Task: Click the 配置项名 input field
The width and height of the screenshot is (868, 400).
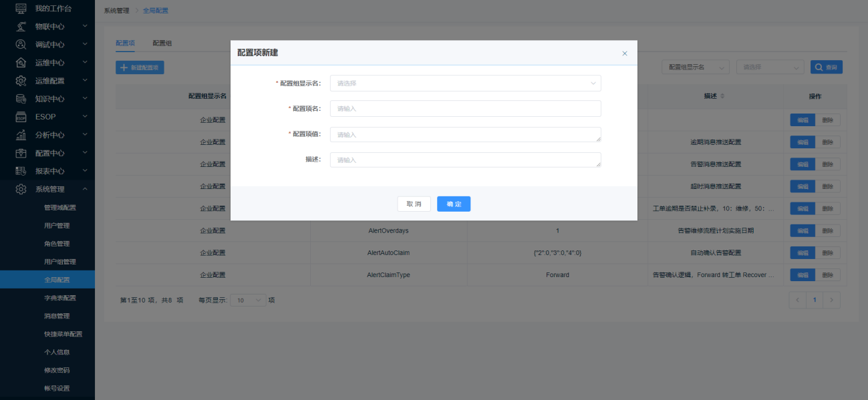Action: pos(465,109)
